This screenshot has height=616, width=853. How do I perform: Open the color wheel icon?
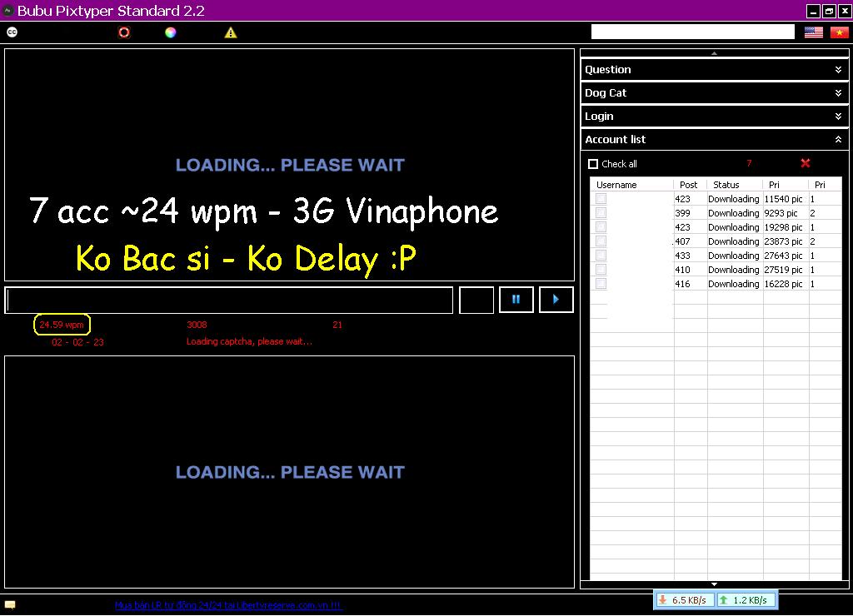point(170,32)
